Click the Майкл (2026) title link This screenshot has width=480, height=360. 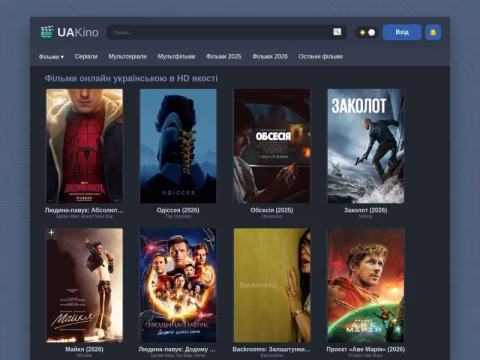point(84,349)
